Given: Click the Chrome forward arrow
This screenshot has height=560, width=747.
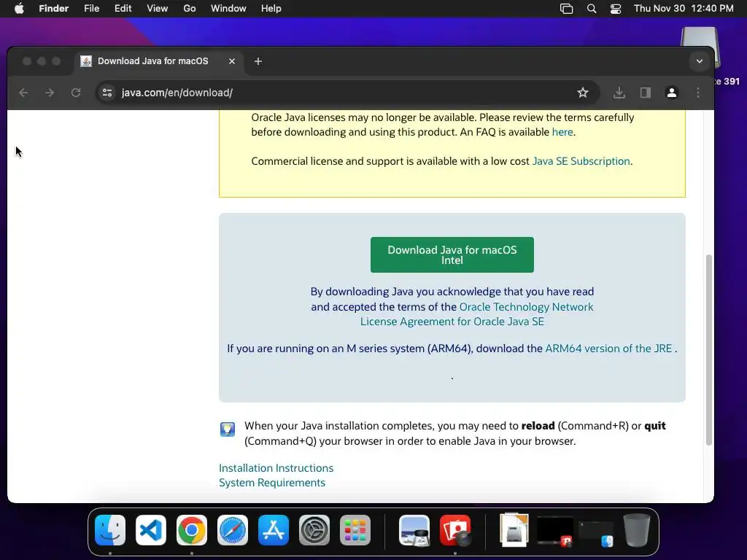Looking at the screenshot, I should [50, 93].
